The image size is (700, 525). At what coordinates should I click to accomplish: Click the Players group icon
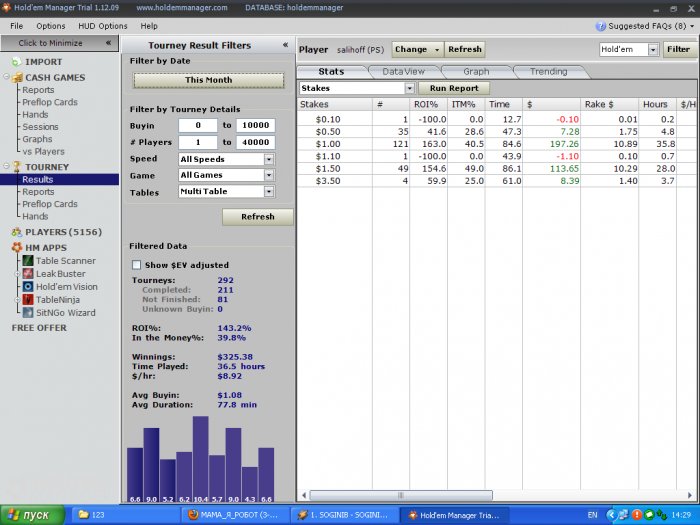point(15,232)
